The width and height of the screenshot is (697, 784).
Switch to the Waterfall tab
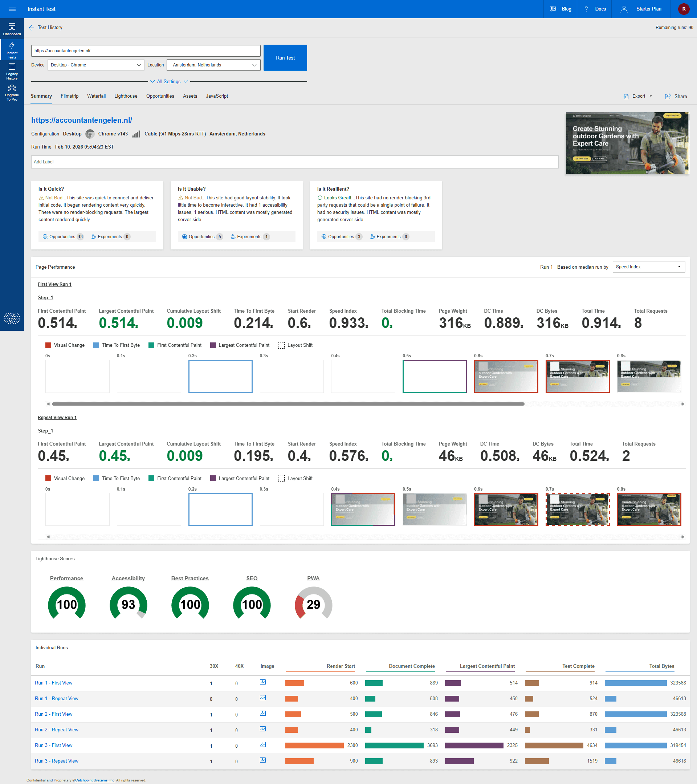(x=96, y=96)
